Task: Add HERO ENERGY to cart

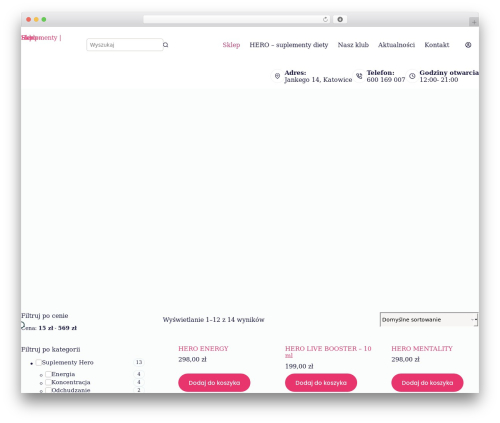Action: coord(214,383)
